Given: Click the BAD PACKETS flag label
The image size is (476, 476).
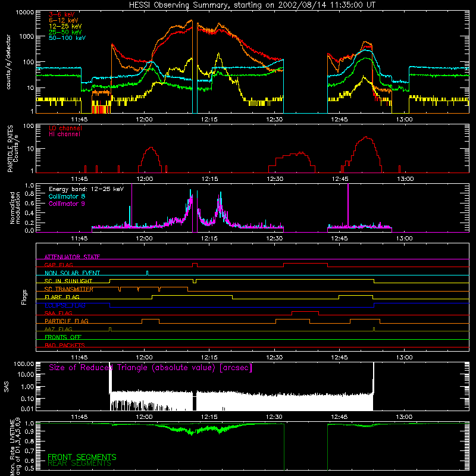Looking at the screenshot, I should [65, 345].
